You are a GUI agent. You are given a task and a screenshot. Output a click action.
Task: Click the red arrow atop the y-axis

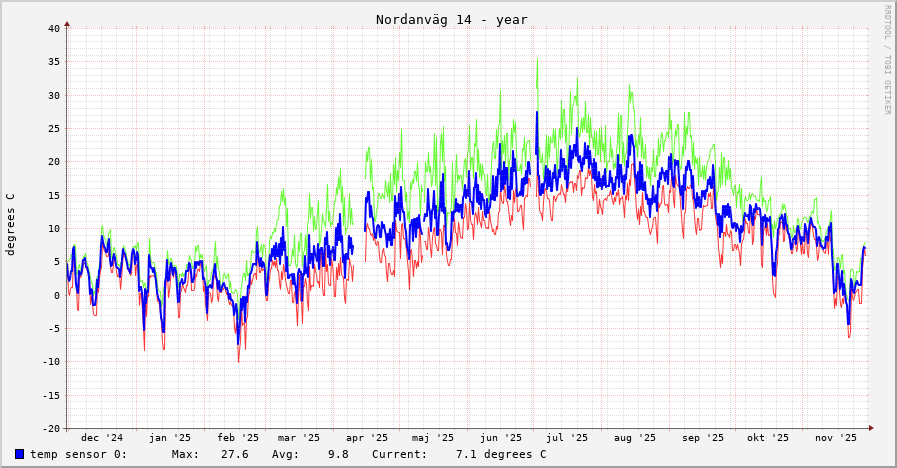(67, 22)
